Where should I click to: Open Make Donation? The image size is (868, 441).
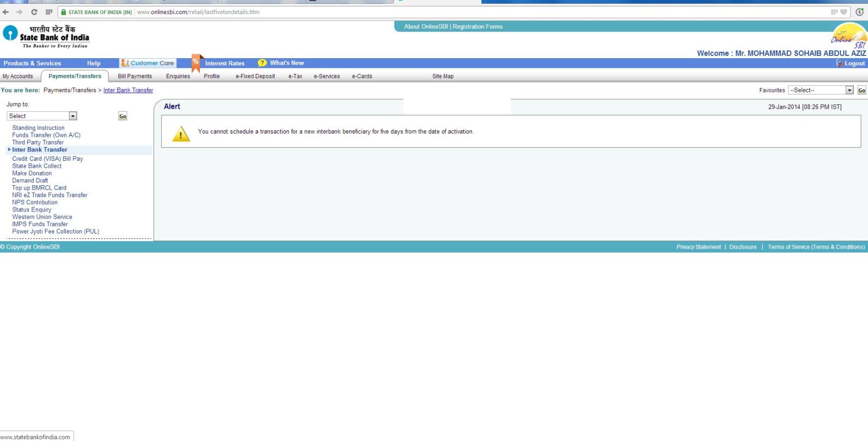pyautogui.click(x=32, y=173)
